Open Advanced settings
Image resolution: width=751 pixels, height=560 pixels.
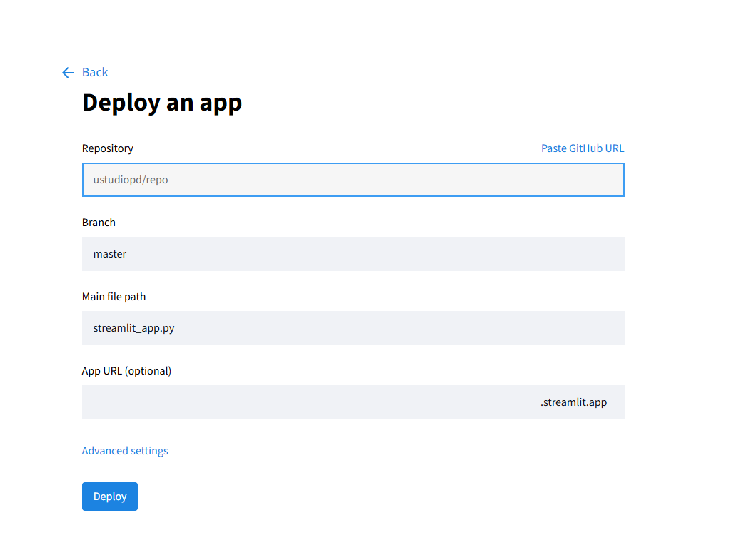125,451
